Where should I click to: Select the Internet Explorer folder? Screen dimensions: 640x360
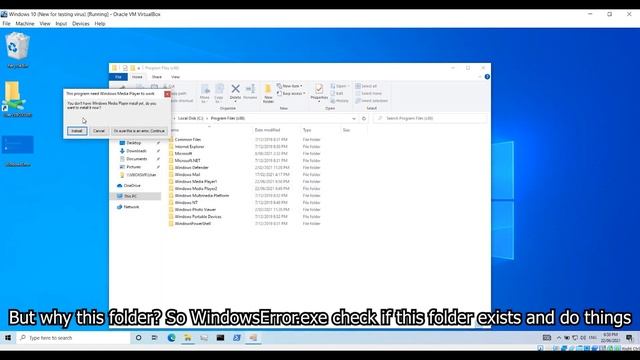point(189,147)
